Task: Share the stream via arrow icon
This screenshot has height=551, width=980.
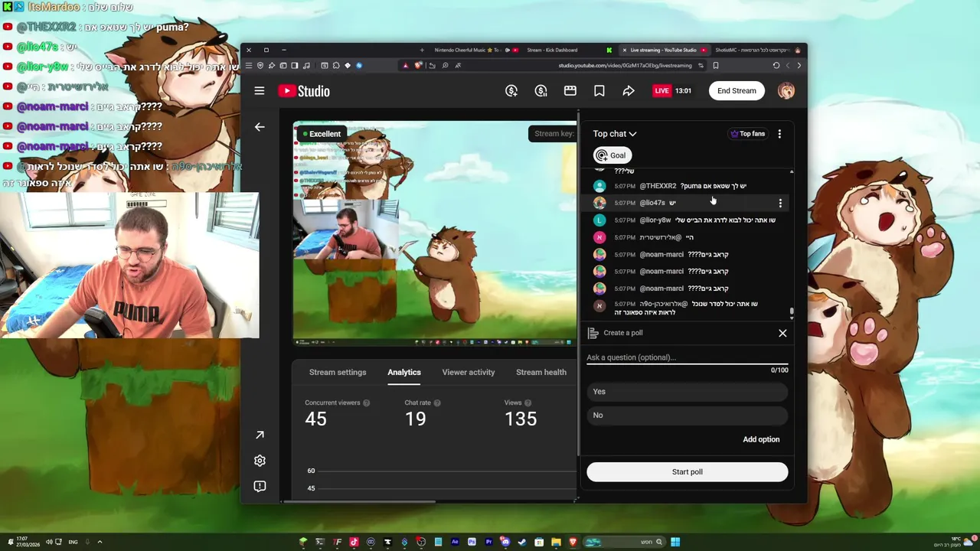Action: click(628, 91)
